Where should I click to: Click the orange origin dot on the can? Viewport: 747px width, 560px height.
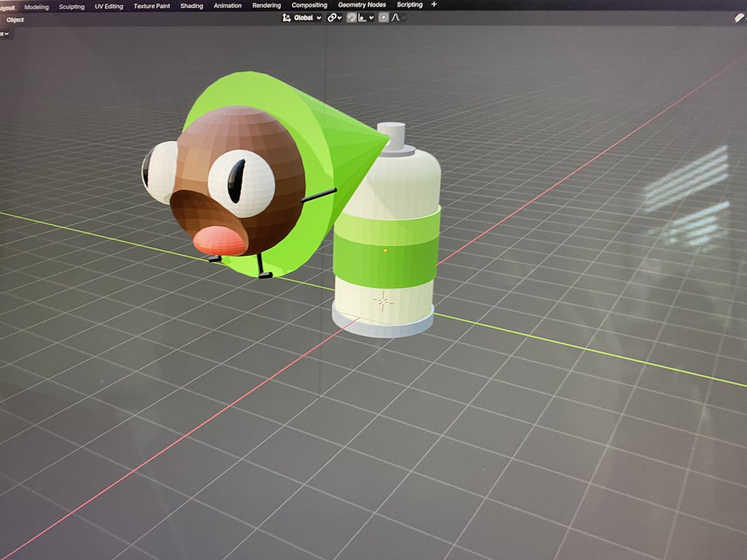385,250
